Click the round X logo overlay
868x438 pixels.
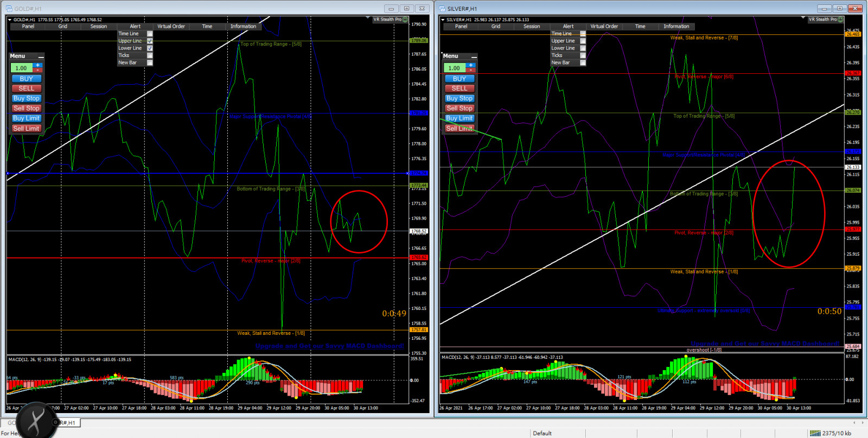[x=36, y=421]
